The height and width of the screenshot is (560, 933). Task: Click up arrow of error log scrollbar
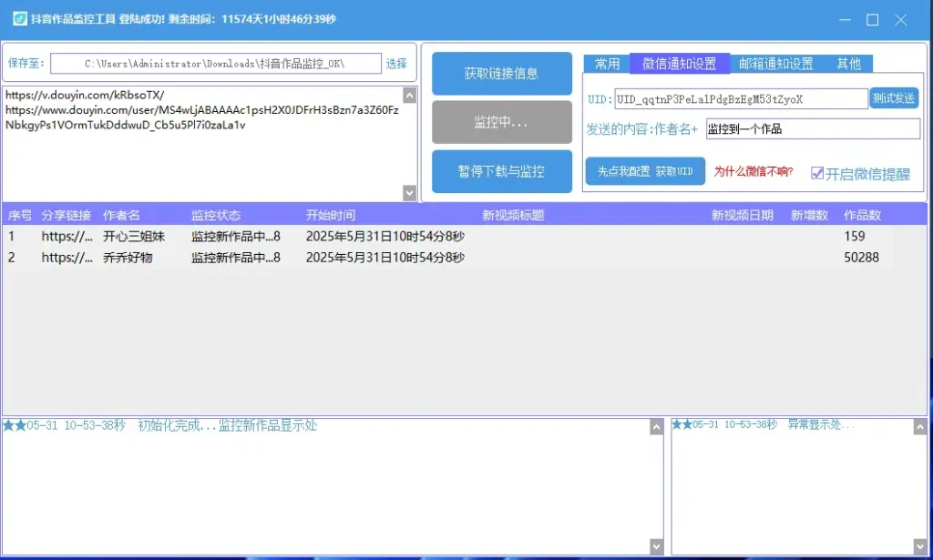click(x=920, y=427)
